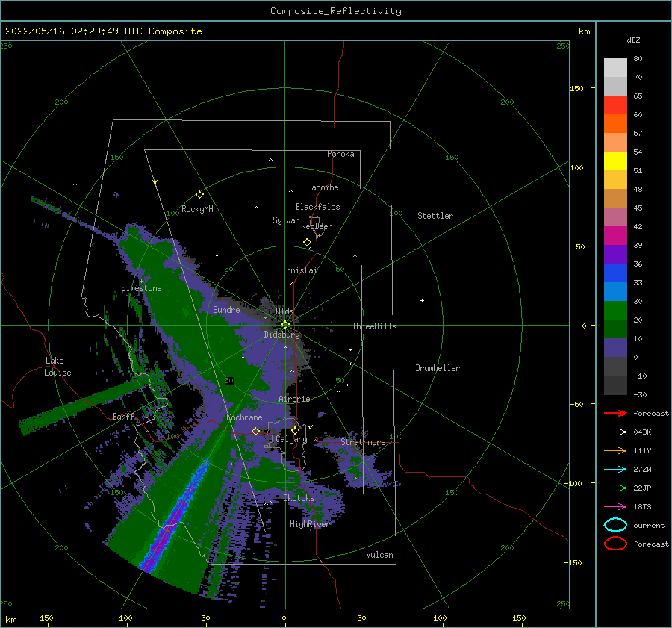The height and width of the screenshot is (628, 672).
Task: Click the red forecast arrow in legend
Action: [615, 413]
